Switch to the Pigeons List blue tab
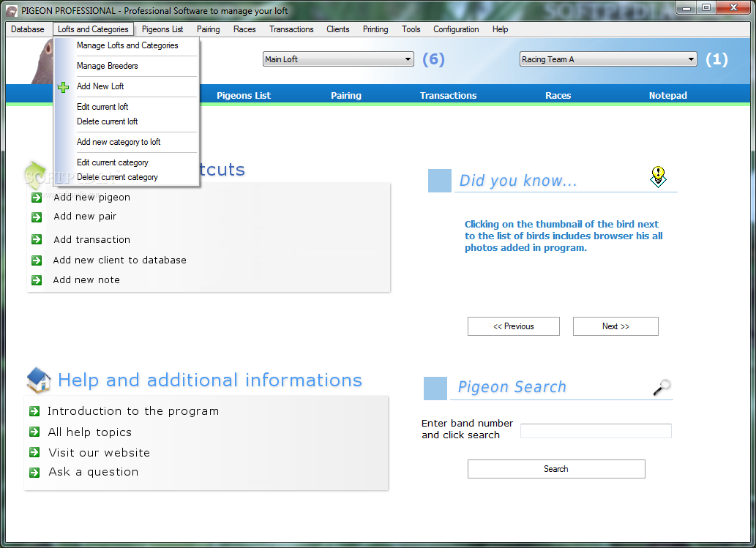 tap(244, 95)
